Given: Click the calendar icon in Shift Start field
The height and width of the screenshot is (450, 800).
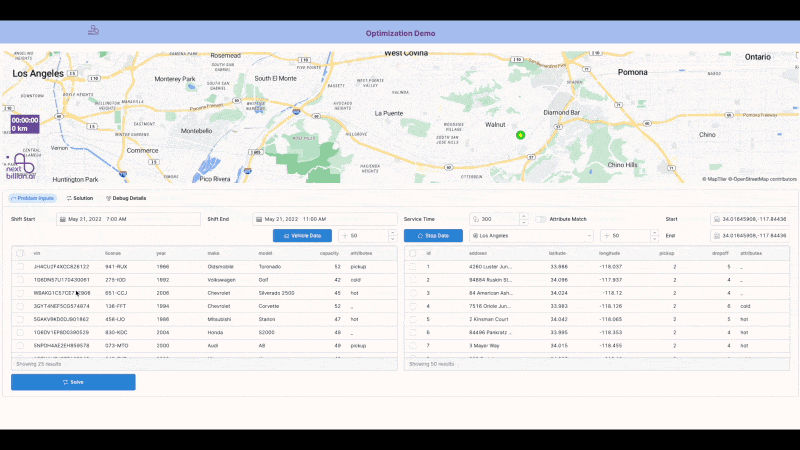Looking at the screenshot, I should [x=63, y=219].
